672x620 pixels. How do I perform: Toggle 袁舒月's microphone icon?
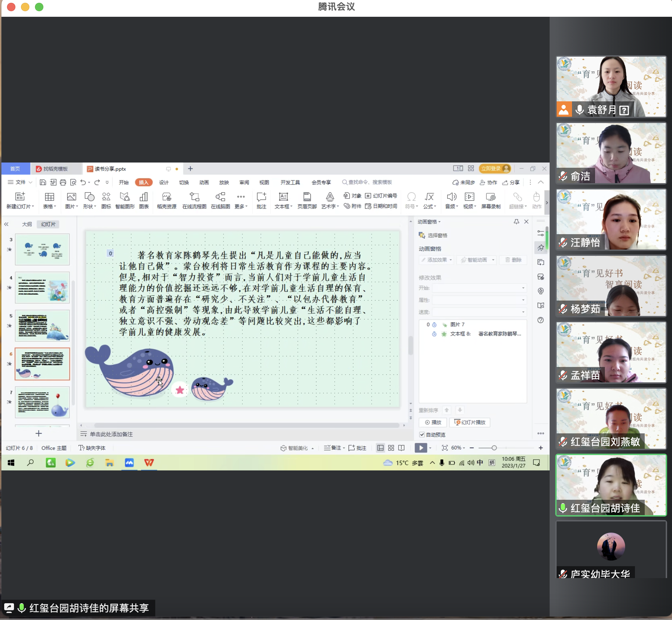579,110
